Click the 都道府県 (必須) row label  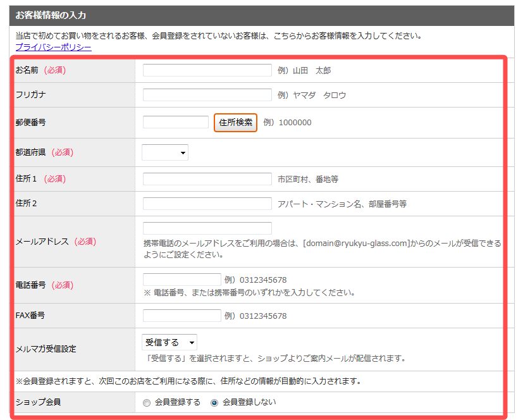click(x=44, y=152)
